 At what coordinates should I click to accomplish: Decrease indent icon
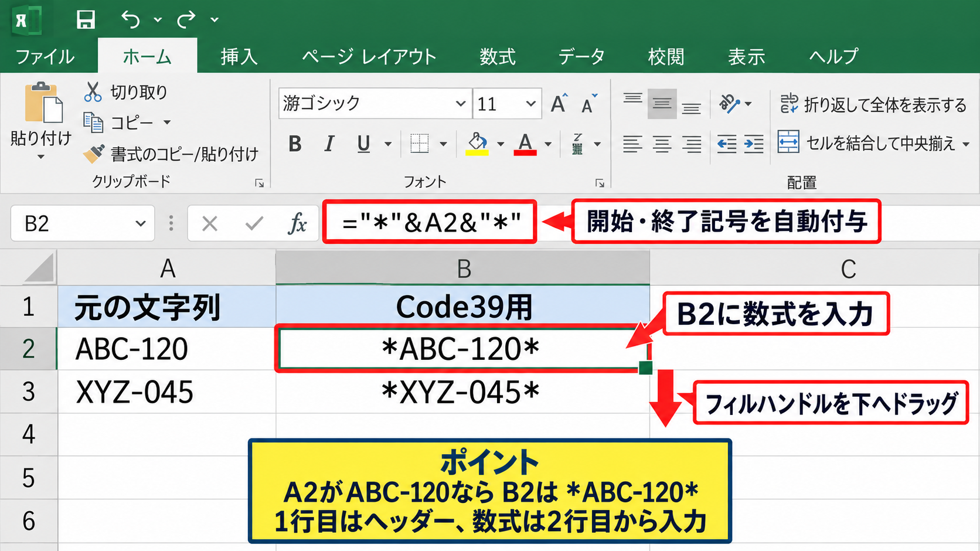click(727, 144)
